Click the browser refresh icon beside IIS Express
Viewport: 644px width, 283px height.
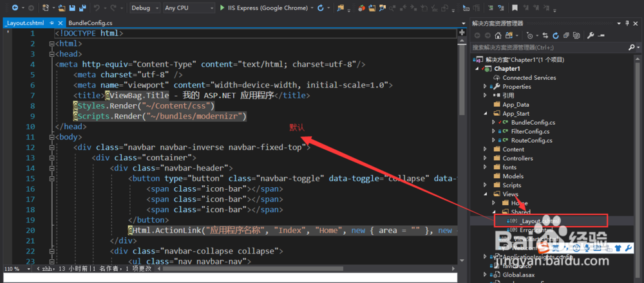pos(321,8)
